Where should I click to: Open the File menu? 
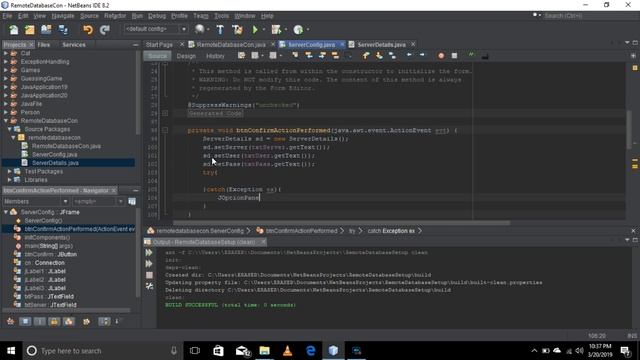[7, 16]
